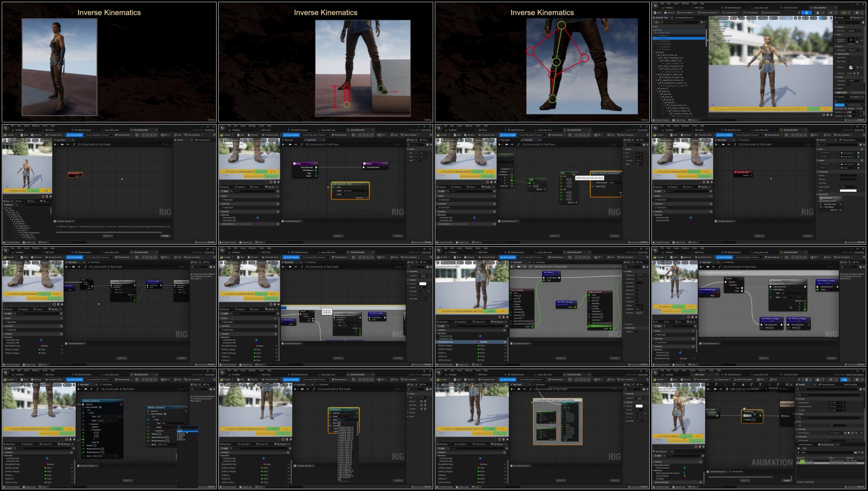Viewport: 868px width, 491px height.
Task: Open the red diamond knee-joint Inverse Kinematics slide
Action: click(x=542, y=62)
